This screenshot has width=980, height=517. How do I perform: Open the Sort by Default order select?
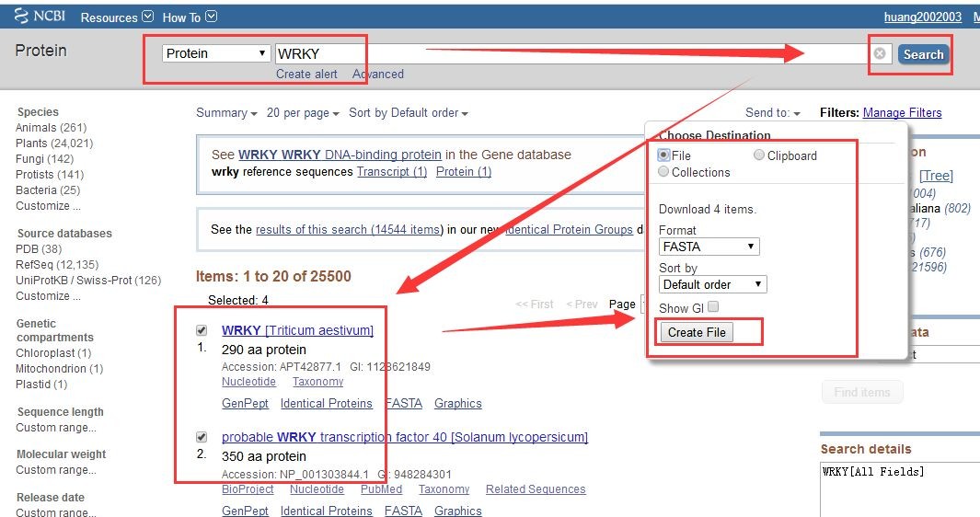coord(712,284)
